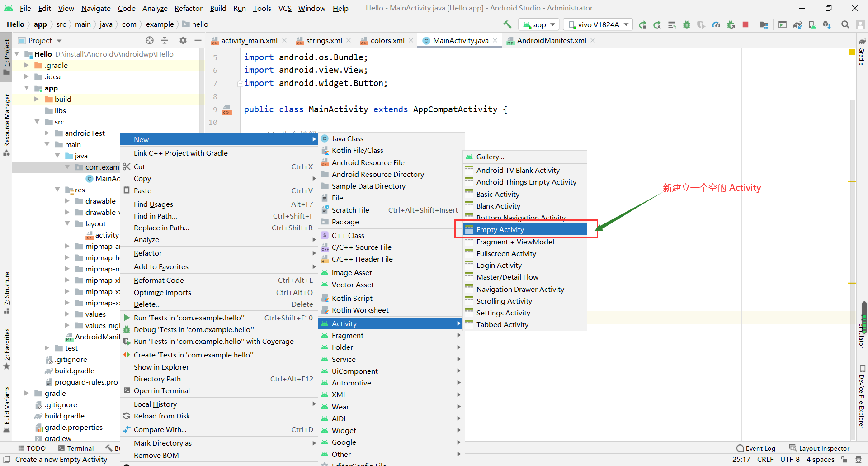Click the Android Studio logo icon

9,8
